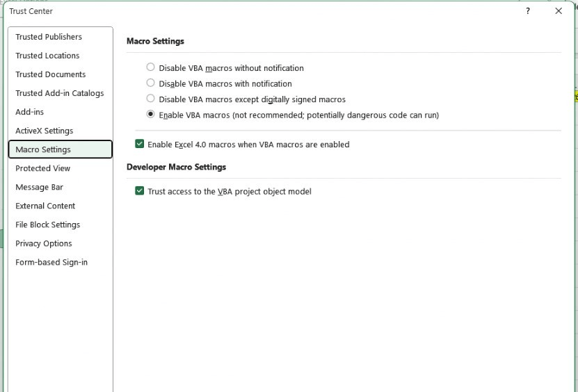
Task: Click the Help question mark icon
Action: tap(528, 11)
